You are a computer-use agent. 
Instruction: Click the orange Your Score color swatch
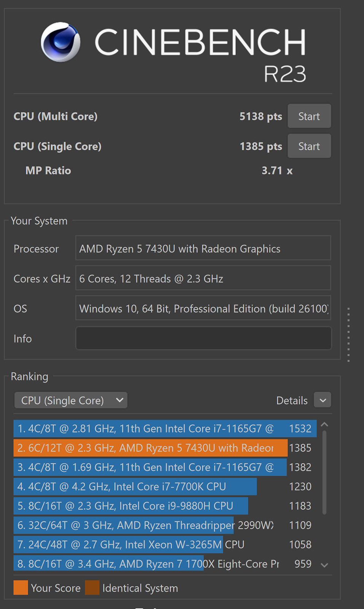click(21, 588)
